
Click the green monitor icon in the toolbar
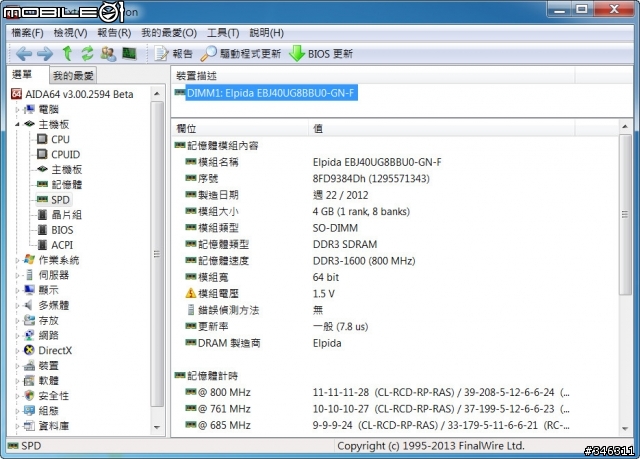(x=129, y=53)
